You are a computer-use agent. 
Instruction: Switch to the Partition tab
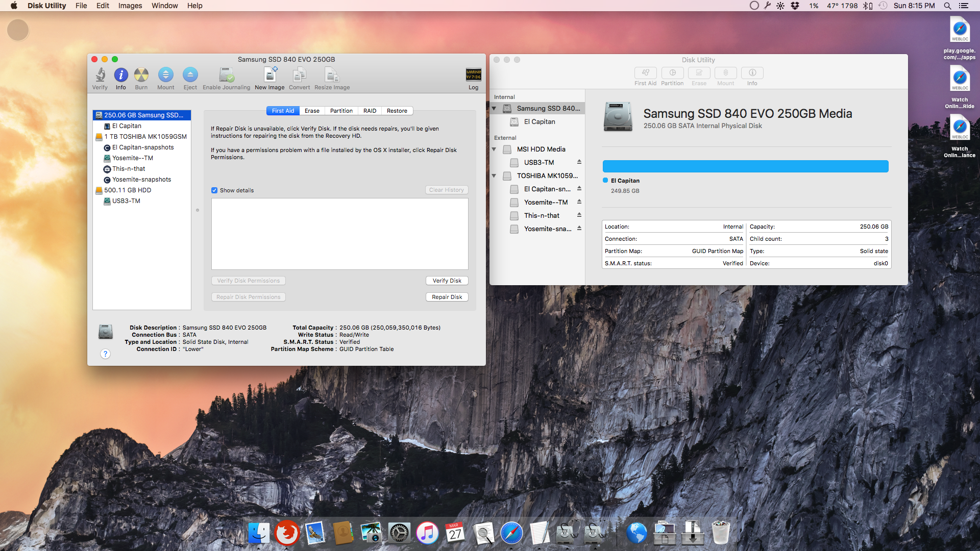click(x=341, y=111)
